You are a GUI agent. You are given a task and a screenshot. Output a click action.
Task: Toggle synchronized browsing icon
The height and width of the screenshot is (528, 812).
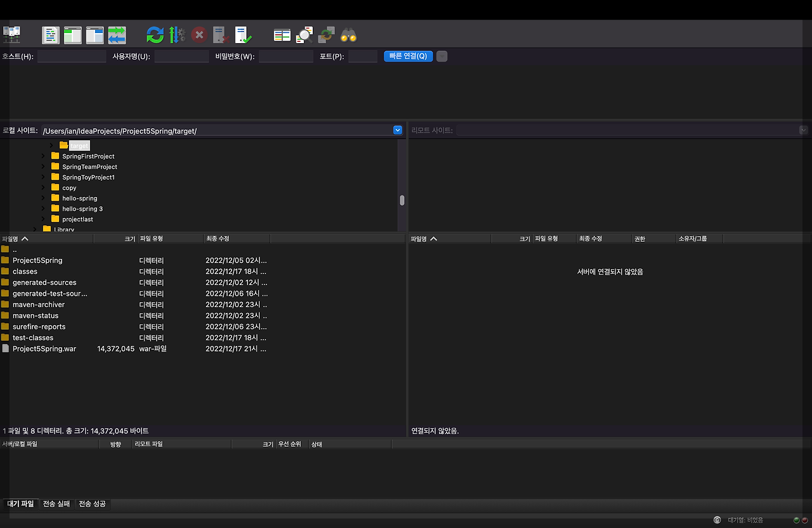(326, 35)
